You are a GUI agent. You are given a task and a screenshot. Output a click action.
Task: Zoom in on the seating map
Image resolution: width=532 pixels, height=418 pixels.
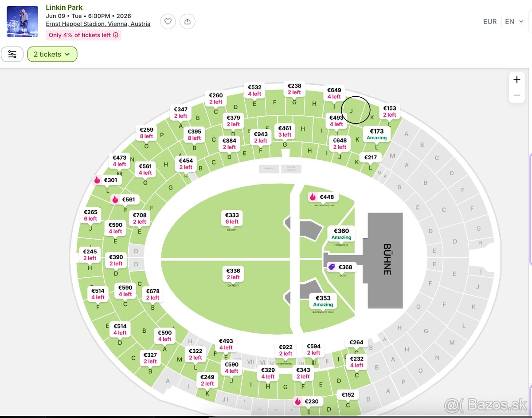[x=516, y=80]
